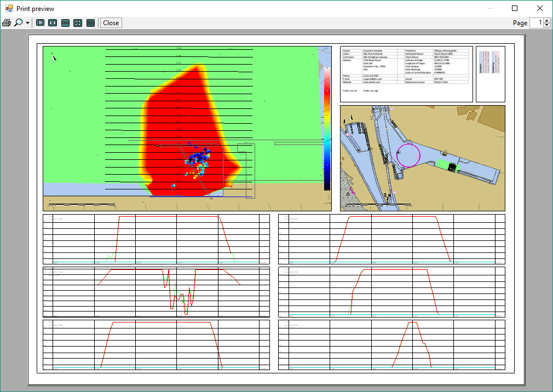Increase page number with up arrow
Viewport: 553px width, 392px height.
[x=547, y=20]
